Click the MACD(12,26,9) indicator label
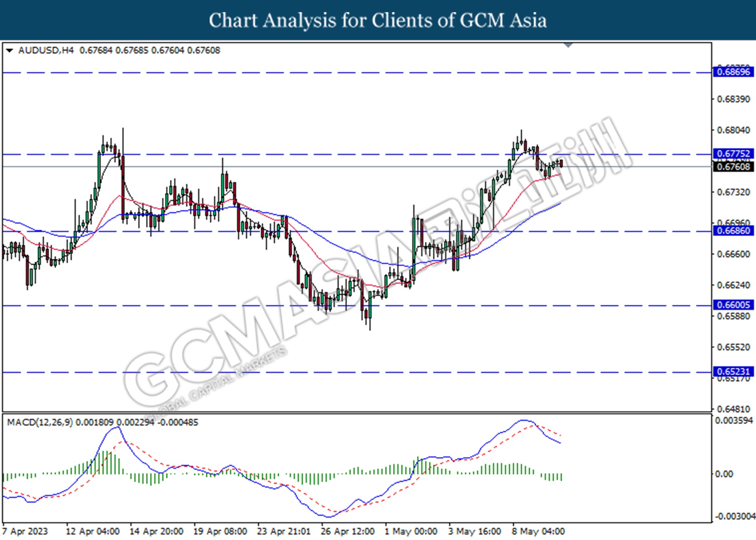Screen dimensions: 756x540 40,422
